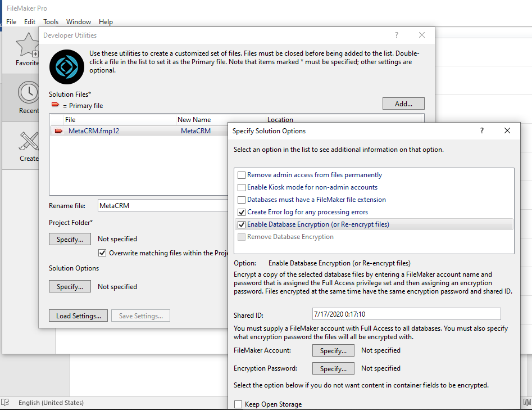Click Add to include a solution file

(403, 103)
